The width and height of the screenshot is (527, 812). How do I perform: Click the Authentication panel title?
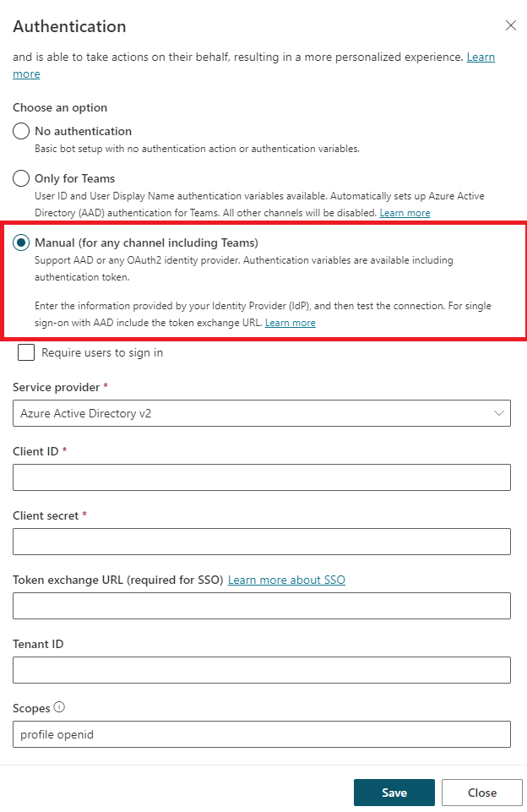69,26
